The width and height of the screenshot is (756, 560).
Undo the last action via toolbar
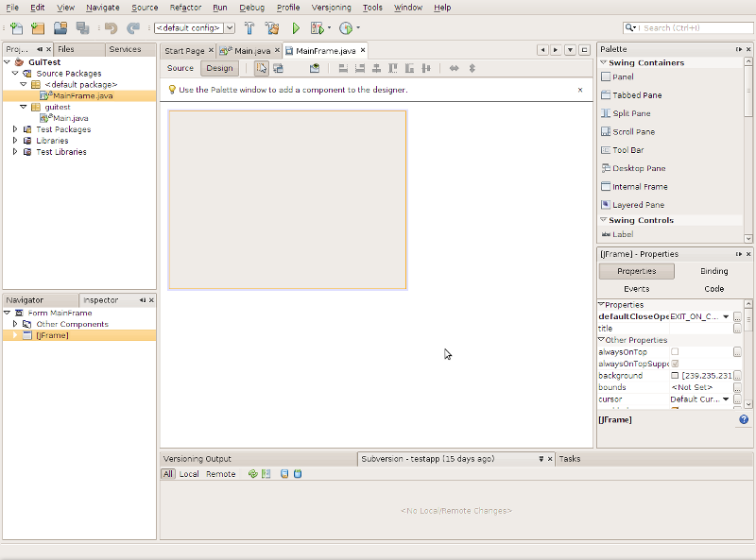[112, 28]
